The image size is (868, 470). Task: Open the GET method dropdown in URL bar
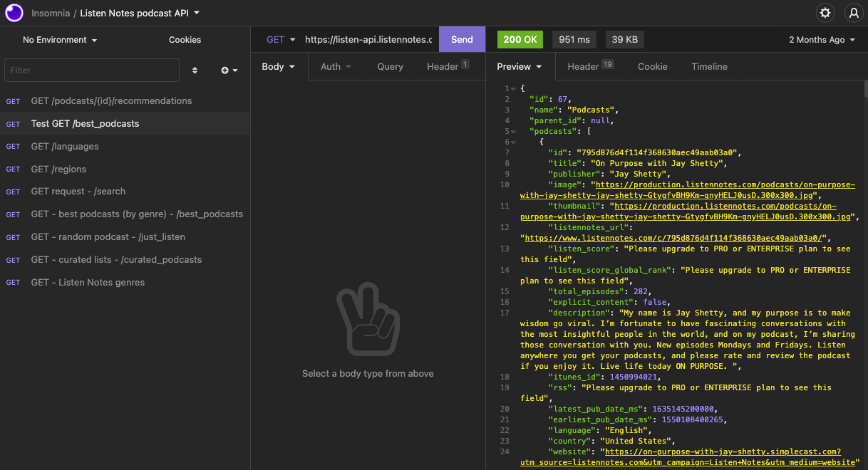pyautogui.click(x=278, y=39)
